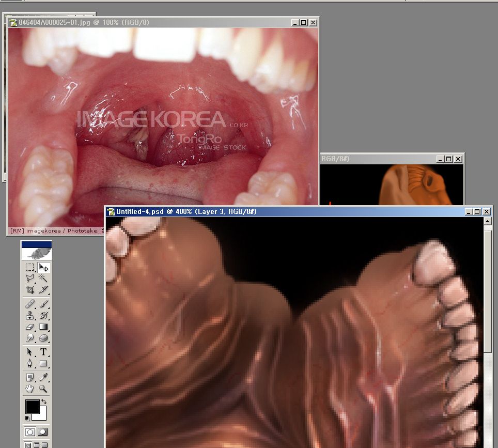Activate the 046404A000025-01.jpg window title bar
The image size is (498, 448).
click(163, 23)
